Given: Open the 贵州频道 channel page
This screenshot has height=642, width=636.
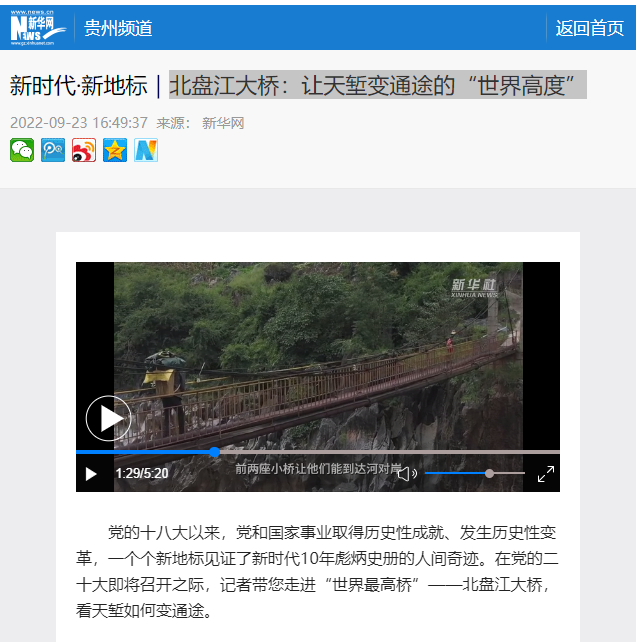Looking at the screenshot, I should (x=118, y=28).
